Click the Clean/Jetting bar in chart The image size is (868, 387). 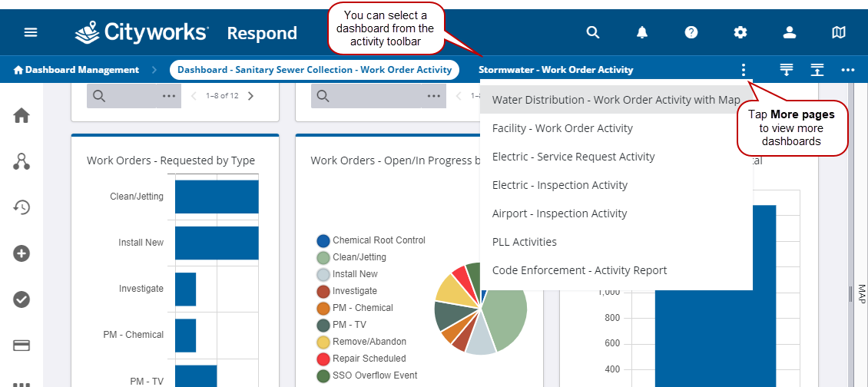point(217,197)
